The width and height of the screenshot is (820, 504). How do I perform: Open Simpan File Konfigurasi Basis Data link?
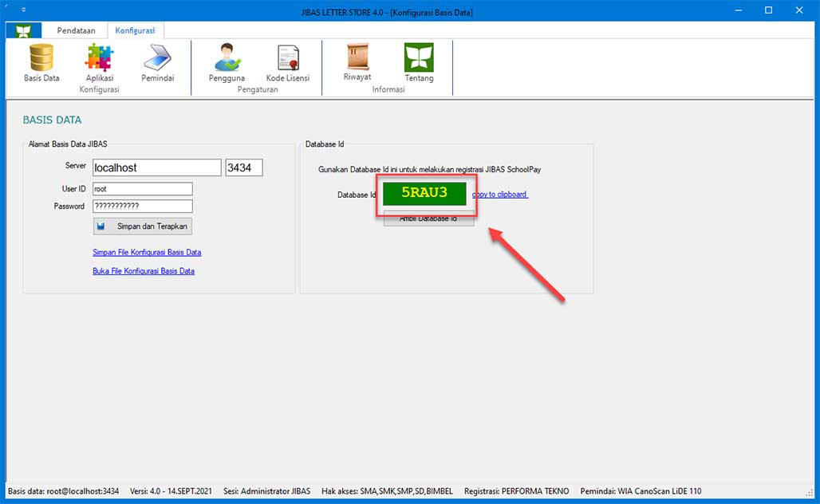[x=146, y=252]
